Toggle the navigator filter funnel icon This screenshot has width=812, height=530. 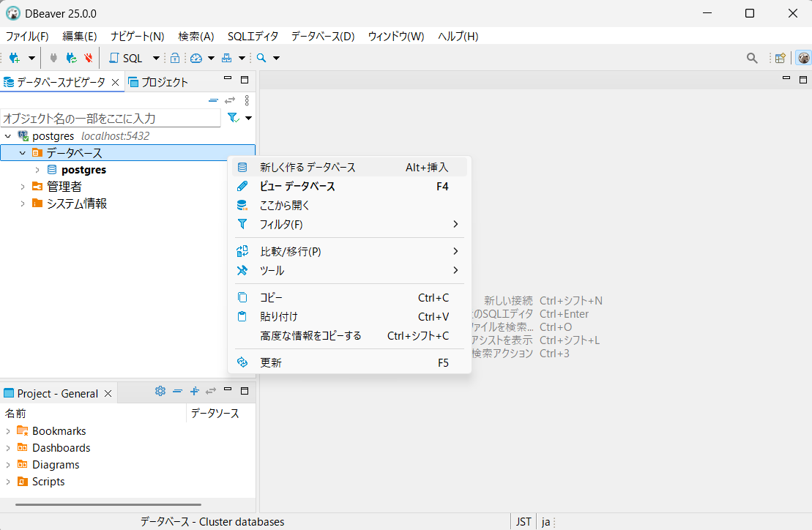pyautogui.click(x=233, y=118)
